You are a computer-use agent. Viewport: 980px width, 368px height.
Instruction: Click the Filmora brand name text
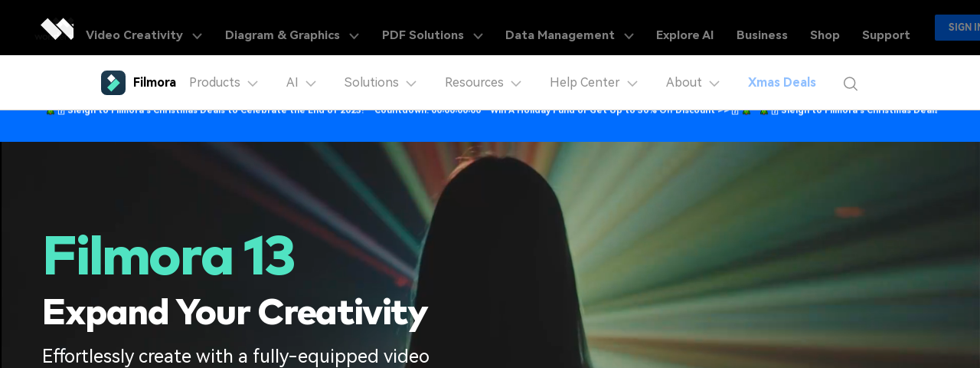click(155, 83)
